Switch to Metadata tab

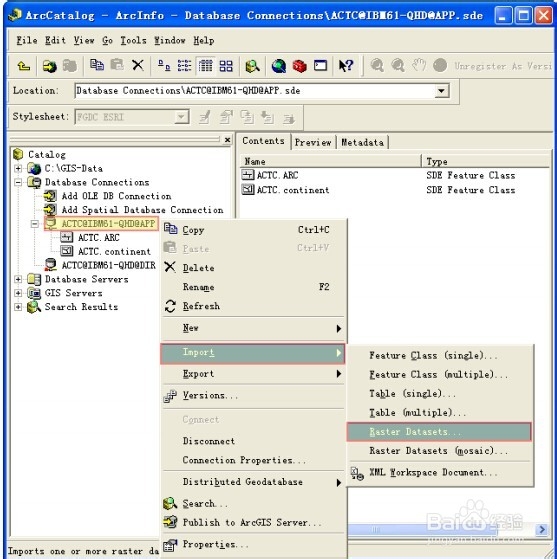coord(362,142)
